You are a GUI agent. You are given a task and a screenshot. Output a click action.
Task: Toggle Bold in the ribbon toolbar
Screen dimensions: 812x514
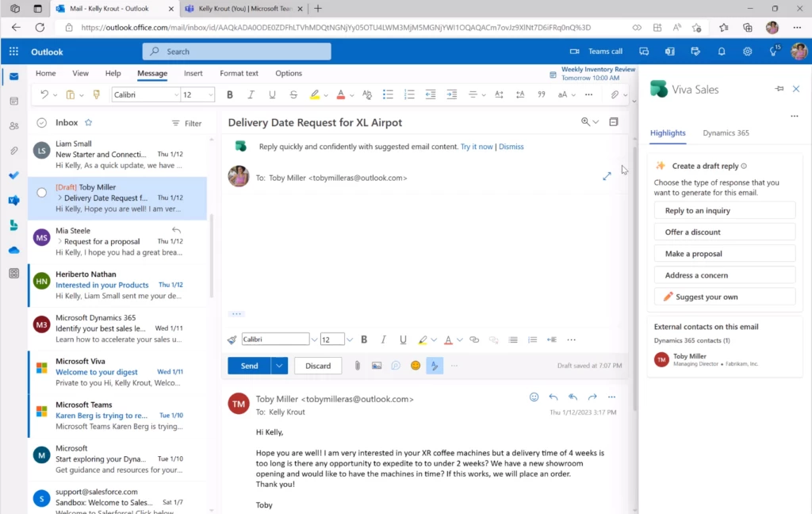click(x=230, y=94)
